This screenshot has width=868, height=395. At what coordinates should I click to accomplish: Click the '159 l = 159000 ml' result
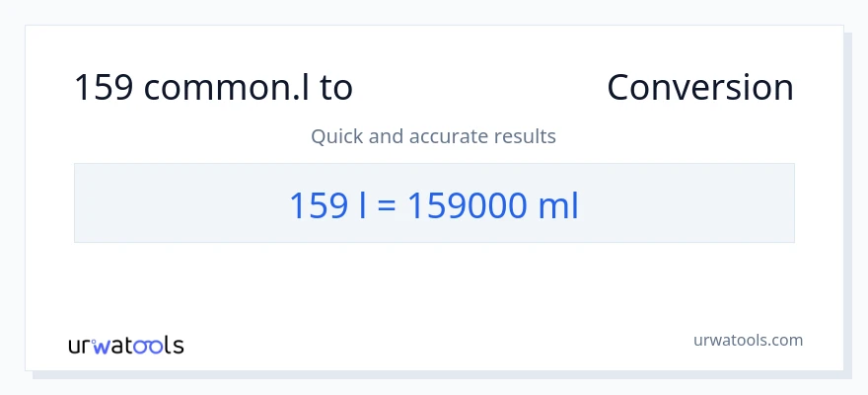pyautogui.click(x=433, y=205)
